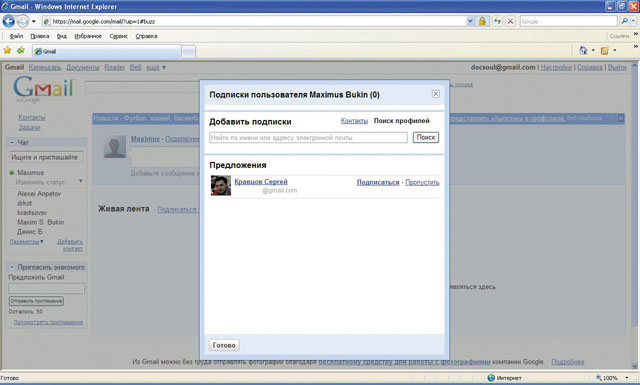Click the search magnifier icon
Viewport: 640px width, 385px height.
coord(624,21)
